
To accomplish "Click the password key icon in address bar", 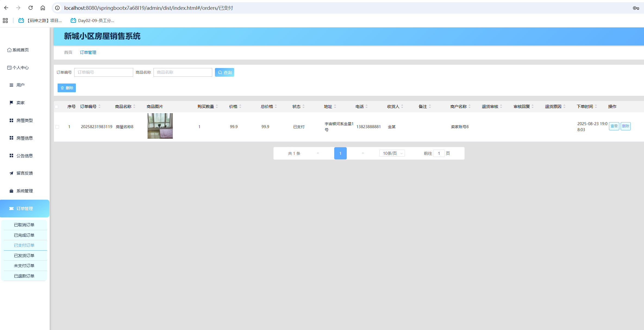I will coord(636,8).
